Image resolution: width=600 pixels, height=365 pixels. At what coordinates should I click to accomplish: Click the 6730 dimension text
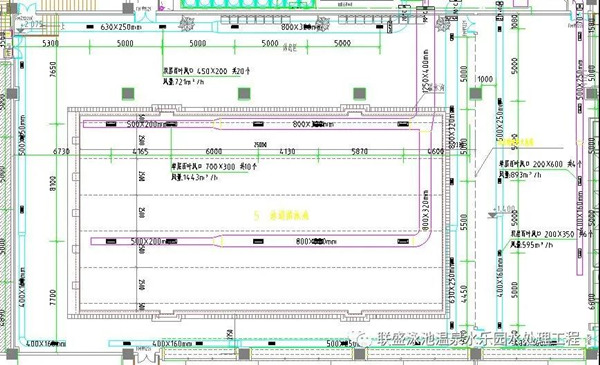[x=61, y=152]
